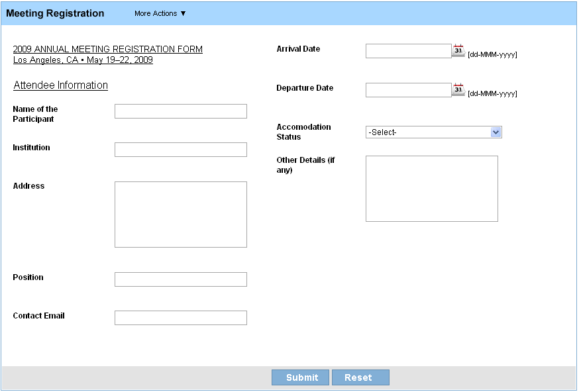Click the Attendee Information link
The image size is (579, 392).
60,85
